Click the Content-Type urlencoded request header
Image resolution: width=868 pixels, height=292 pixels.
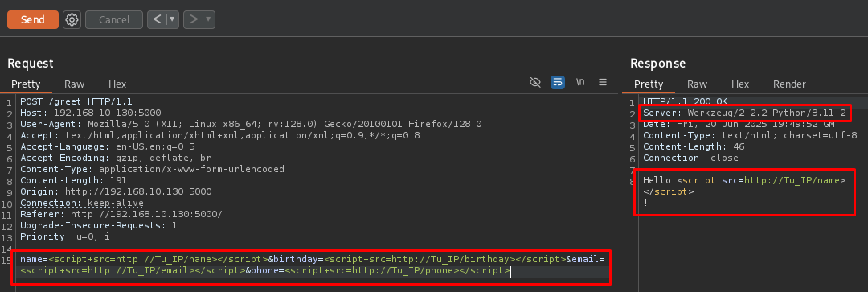pos(152,169)
